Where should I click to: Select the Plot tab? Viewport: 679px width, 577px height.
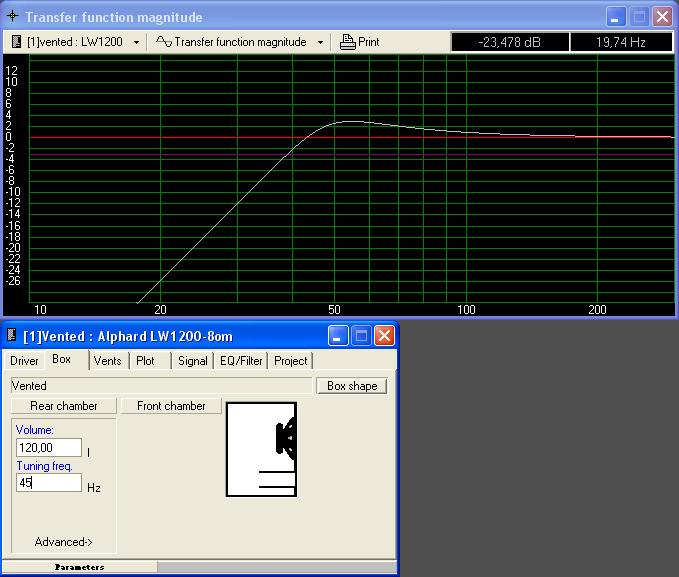(x=146, y=360)
